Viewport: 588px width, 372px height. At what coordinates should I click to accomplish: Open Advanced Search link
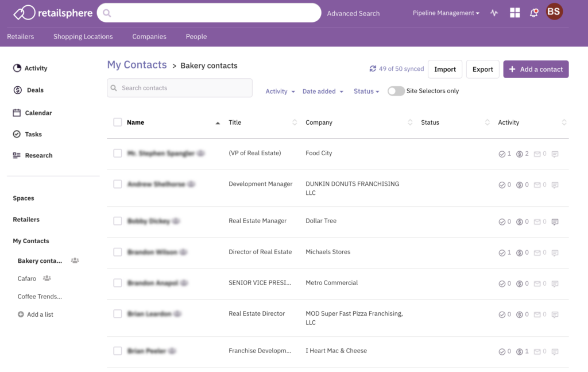(x=353, y=14)
